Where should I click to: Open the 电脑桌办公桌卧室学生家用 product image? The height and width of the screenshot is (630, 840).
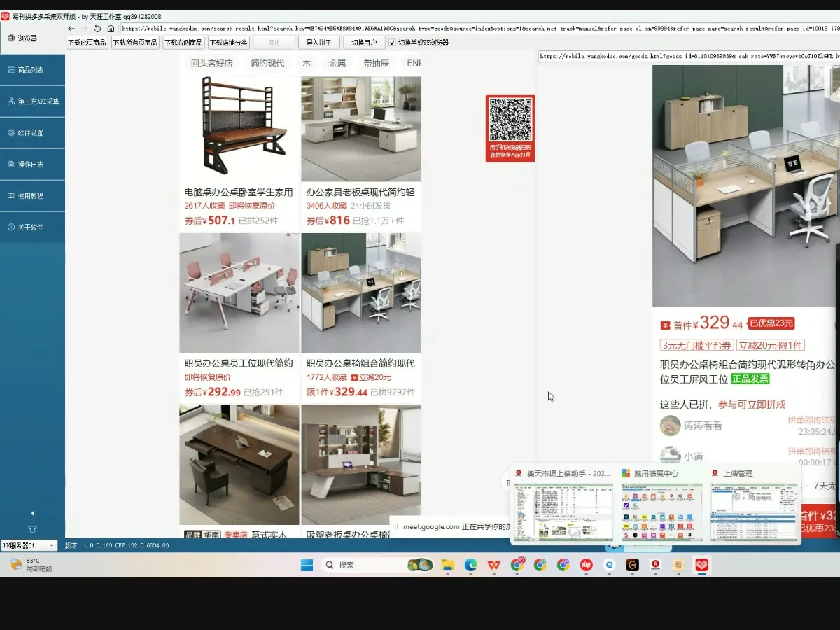point(239,129)
